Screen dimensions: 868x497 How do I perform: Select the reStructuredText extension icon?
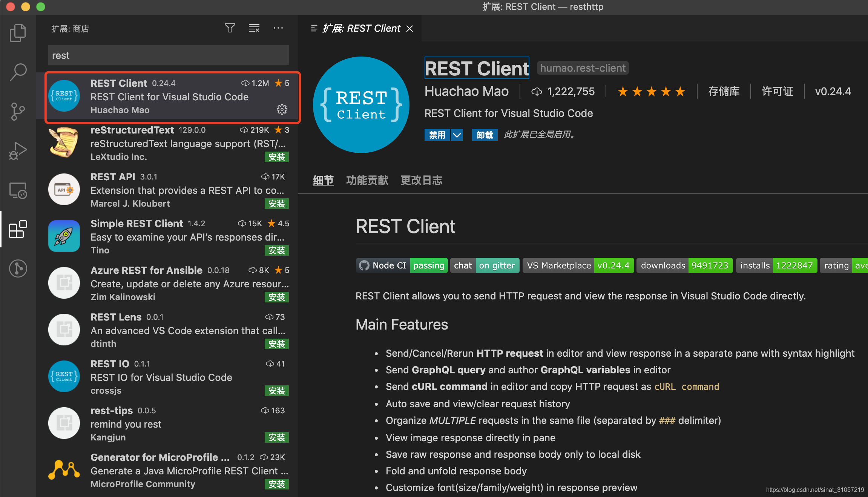coord(64,143)
